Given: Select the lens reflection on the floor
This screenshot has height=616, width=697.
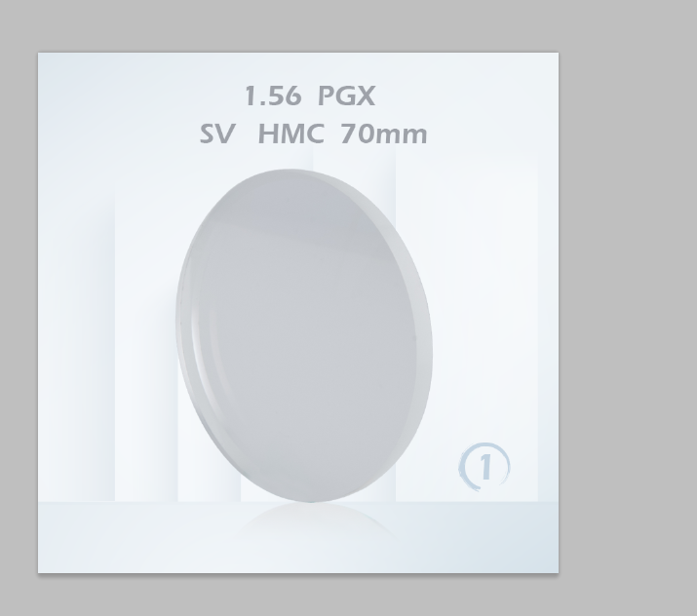Looking at the screenshot, I should (x=313, y=520).
